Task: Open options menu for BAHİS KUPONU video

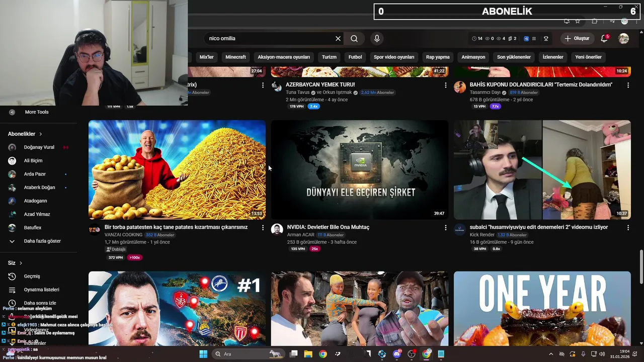Action: [x=628, y=85]
